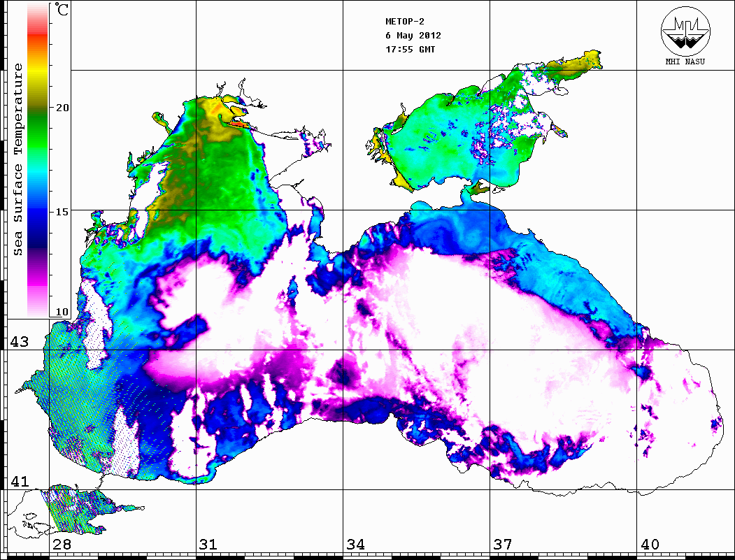Click the '15' tick on the color scale

[x=62, y=212]
